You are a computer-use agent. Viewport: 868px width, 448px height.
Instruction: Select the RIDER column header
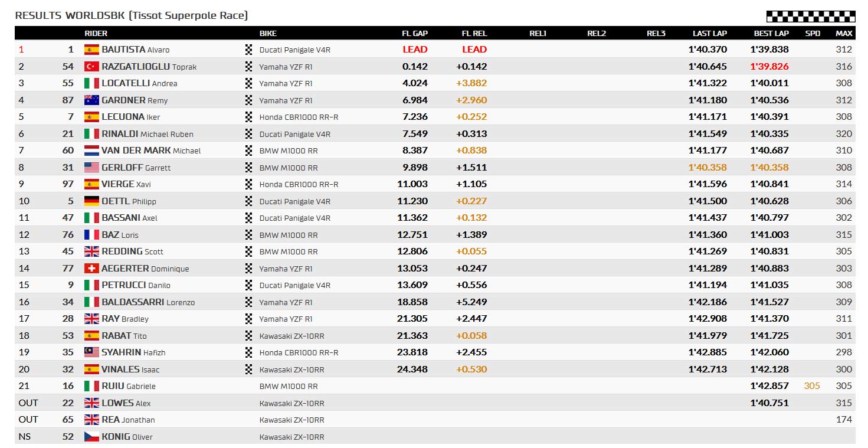(96, 33)
